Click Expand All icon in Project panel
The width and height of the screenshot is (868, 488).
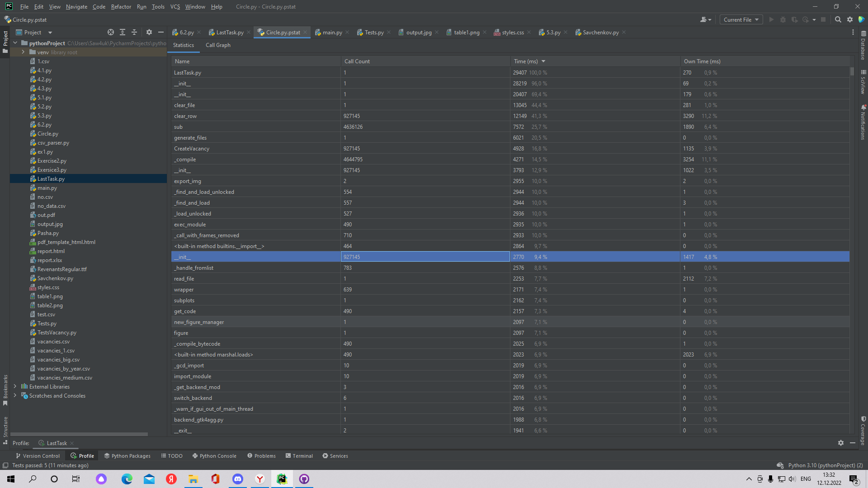[x=123, y=32]
